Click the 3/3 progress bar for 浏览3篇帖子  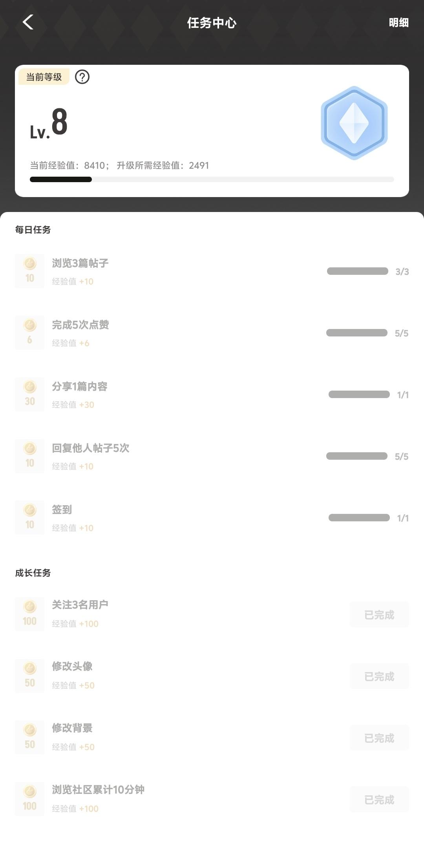tap(357, 271)
